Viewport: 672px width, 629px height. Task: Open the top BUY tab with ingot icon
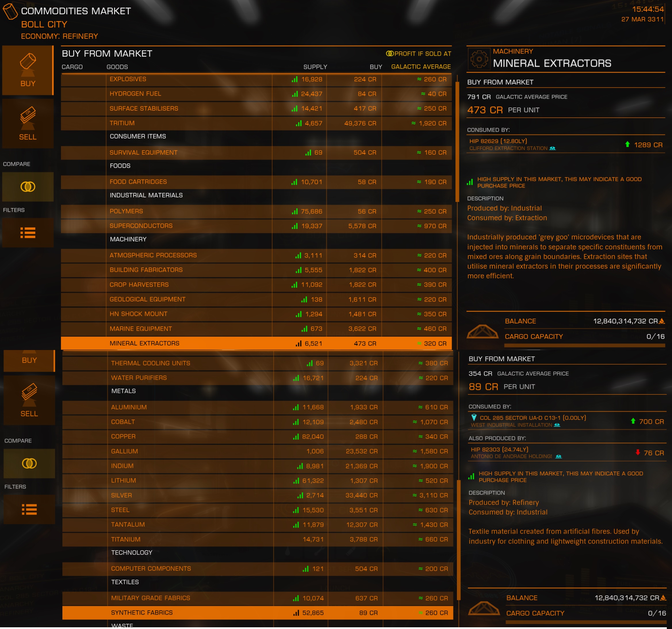(28, 70)
